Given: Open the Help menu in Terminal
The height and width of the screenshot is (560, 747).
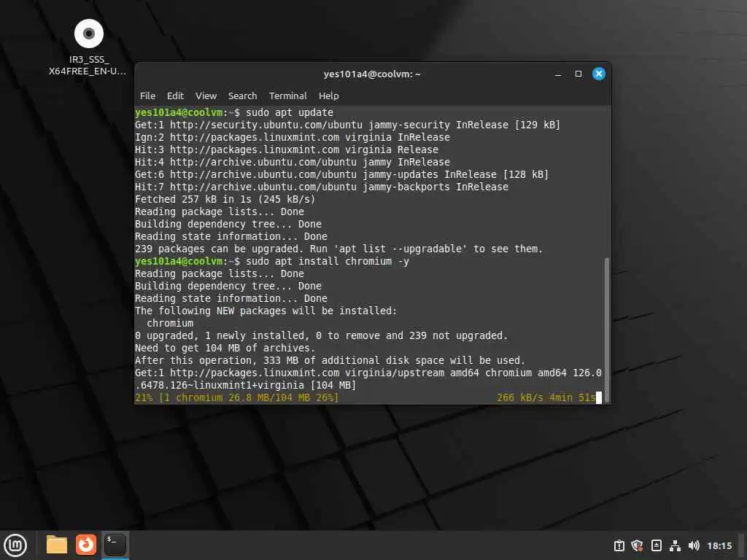Looking at the screenshot, I should coord(329,96).
